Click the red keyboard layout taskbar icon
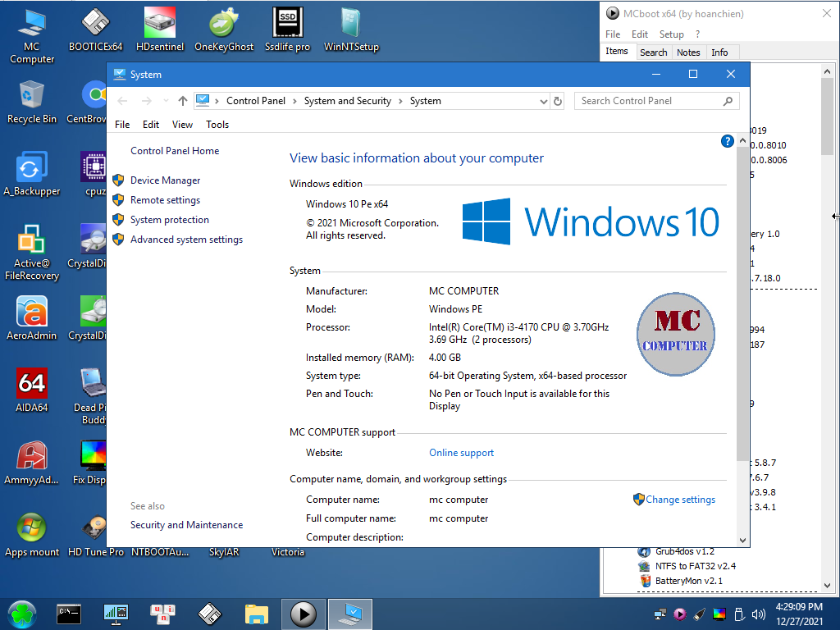Screen dimensions: 840x630 [x=162, y=614]
